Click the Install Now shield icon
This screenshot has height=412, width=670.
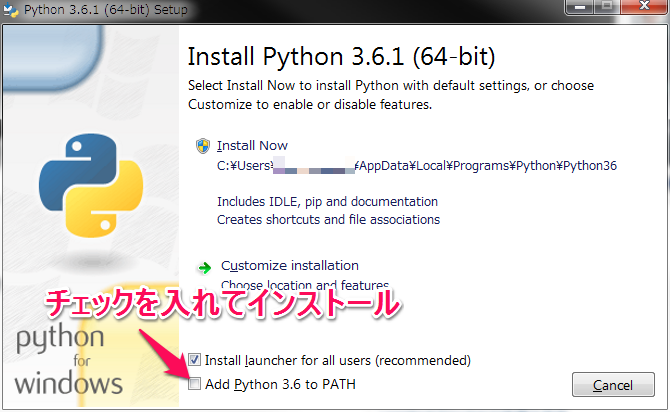pos(203,146)
